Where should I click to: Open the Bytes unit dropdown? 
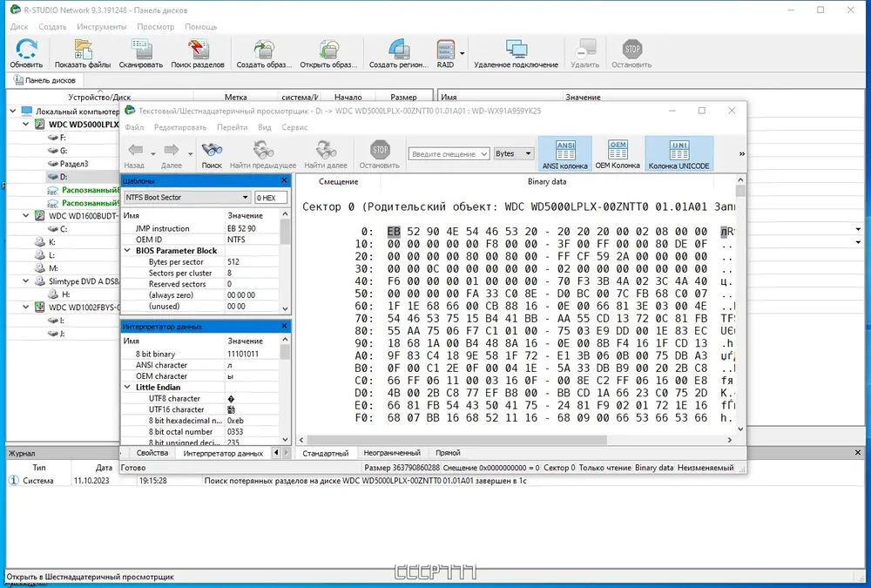click(x=513, y=153)
